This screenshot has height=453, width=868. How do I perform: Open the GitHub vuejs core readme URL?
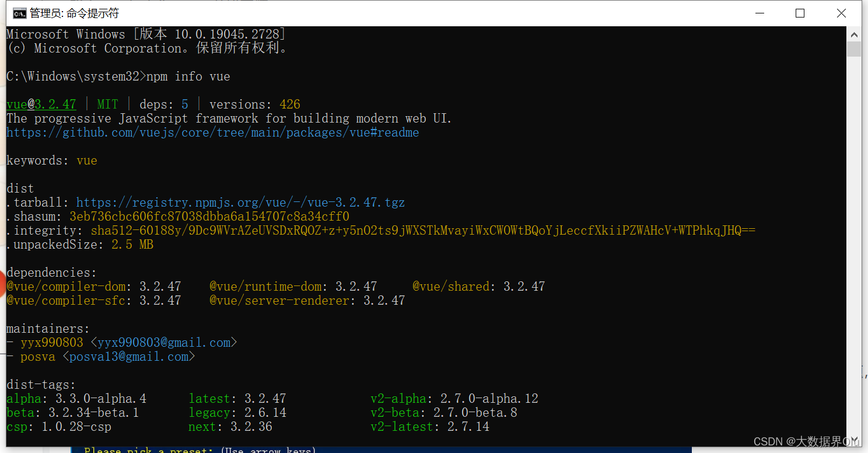[213, 133]
